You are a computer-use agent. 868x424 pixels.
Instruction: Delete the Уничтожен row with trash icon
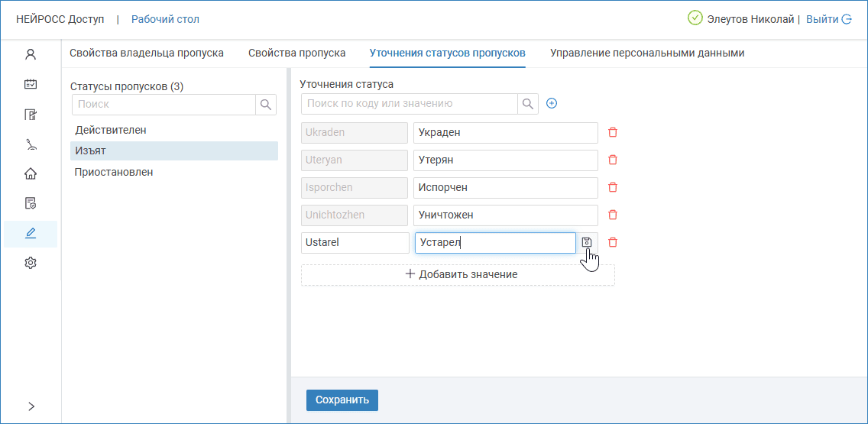612,215
